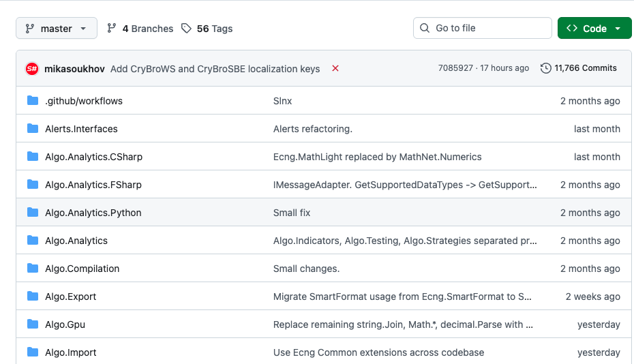The image size is (634, 364).
Task: Open the Algo.Compilation folder
Action: (x=82, y=269)
